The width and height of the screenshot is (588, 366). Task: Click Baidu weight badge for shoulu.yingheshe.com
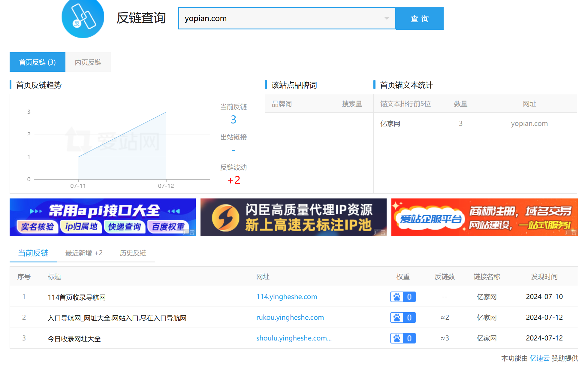[403, 338]
